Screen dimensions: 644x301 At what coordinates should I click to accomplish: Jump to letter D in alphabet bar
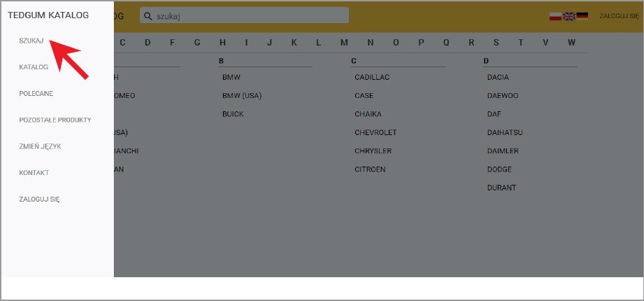pyautogui.click(x=148, y=43)
